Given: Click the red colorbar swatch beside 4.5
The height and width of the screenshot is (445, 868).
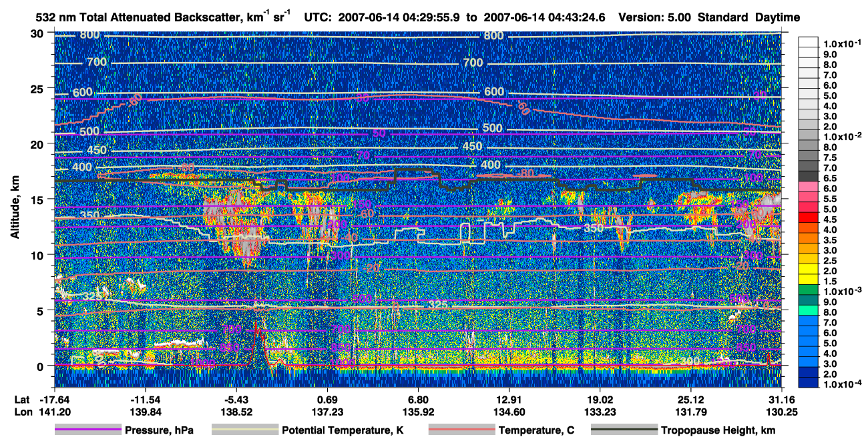Looking at the screenshot, I should (809, 219).
